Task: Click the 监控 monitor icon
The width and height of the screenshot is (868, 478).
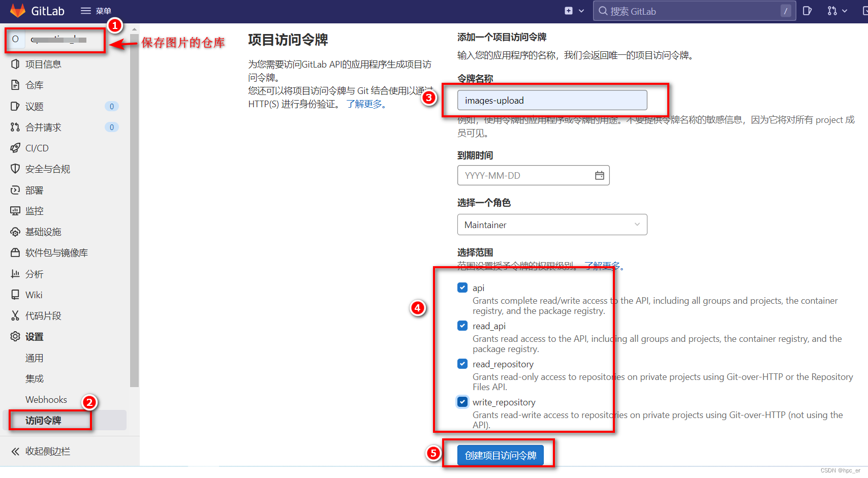Action: click(x=15, y=211)
